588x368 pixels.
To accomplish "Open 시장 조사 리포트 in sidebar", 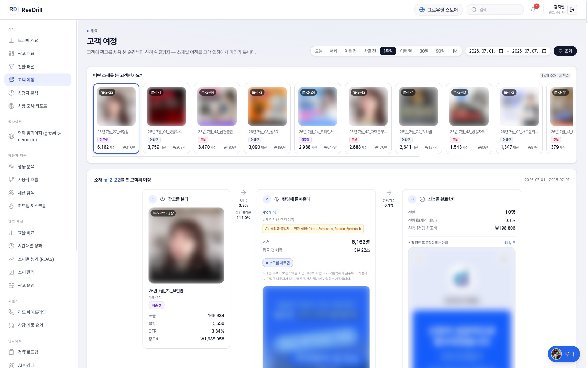I will pyautogui.click(x=38, y=106).
